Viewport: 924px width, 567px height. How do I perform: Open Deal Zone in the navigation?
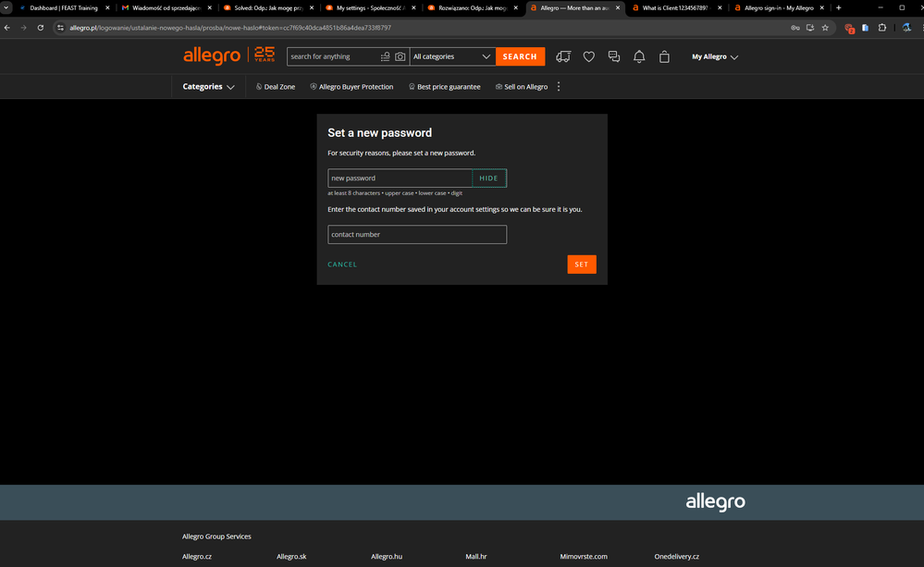coord(276,87)
